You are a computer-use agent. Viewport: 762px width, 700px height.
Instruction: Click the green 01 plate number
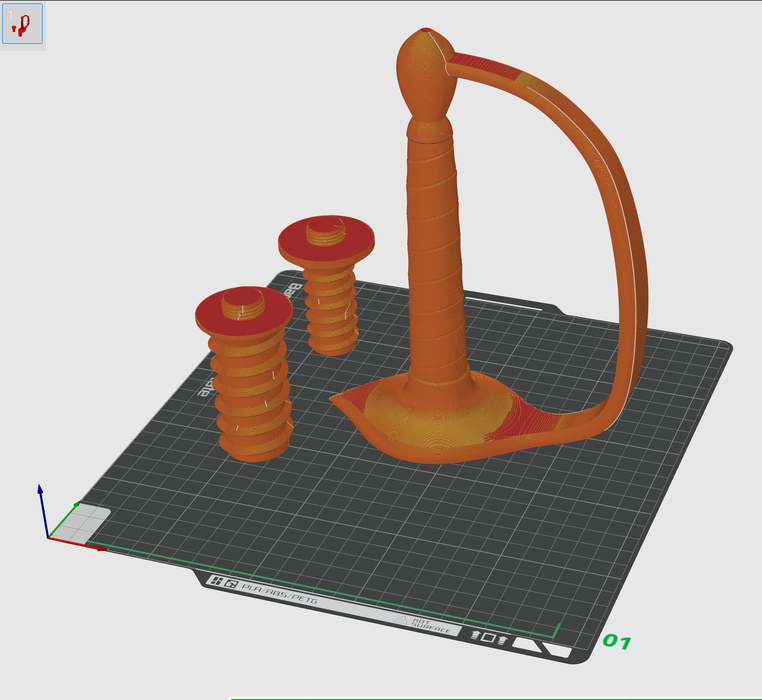coord(616,641)
